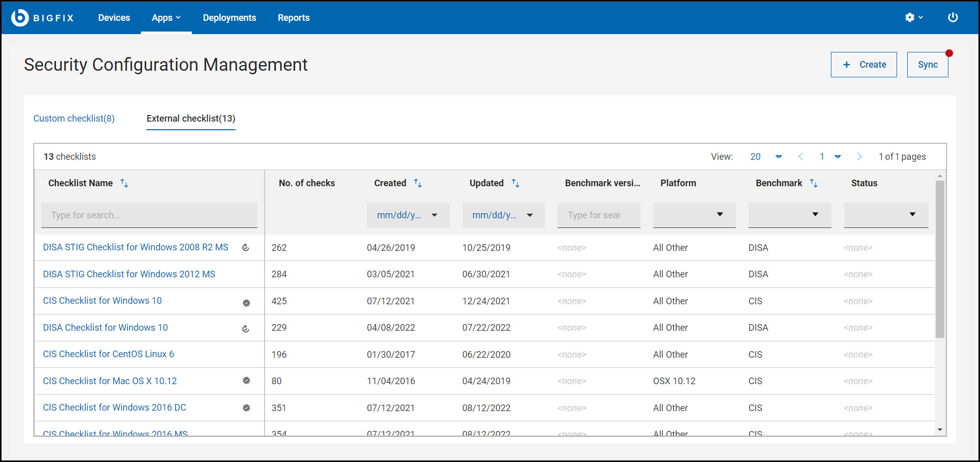Sort by Benchmark column arrows
The image size is (980, 462).
click(x=814, y=183)
